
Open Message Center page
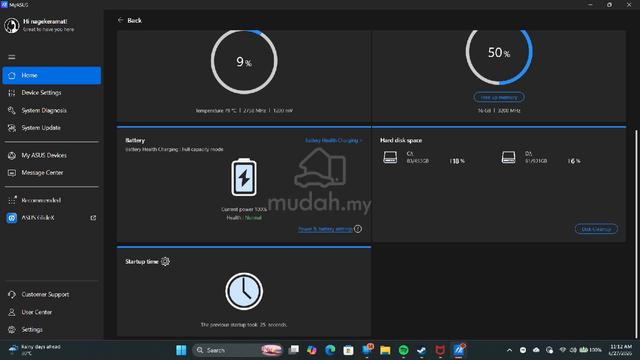[51, 173]
